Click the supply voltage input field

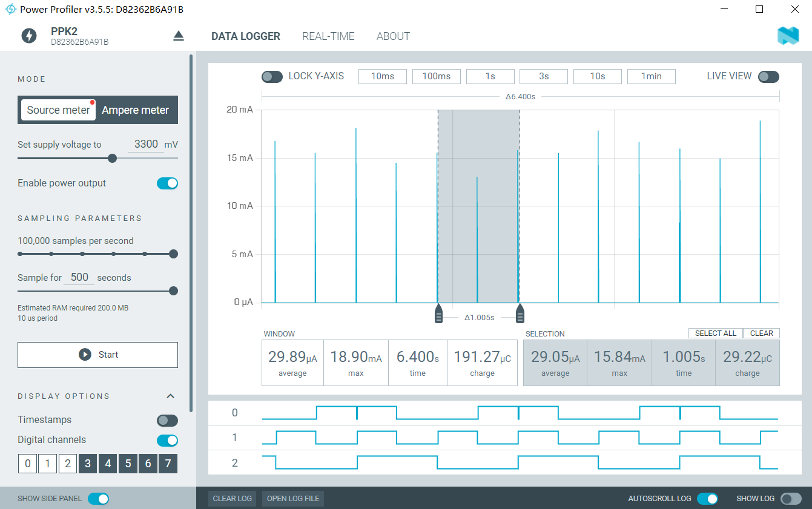[x=146, y=145]
